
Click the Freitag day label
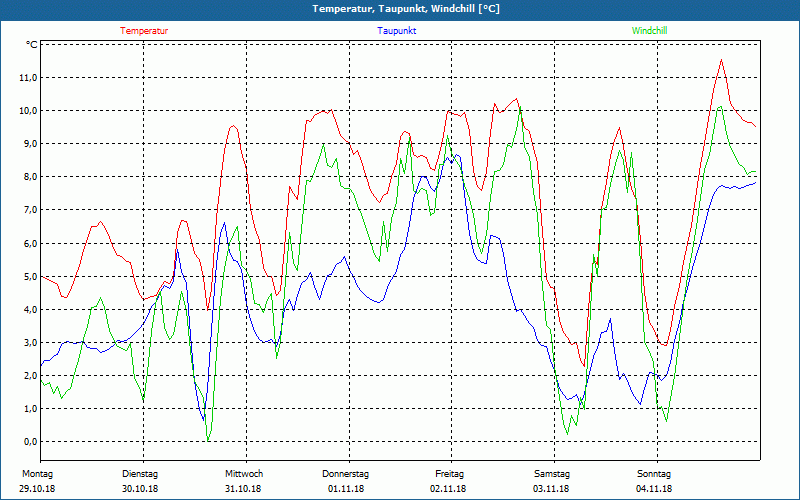pyautogui.click(x=449, y=474)
